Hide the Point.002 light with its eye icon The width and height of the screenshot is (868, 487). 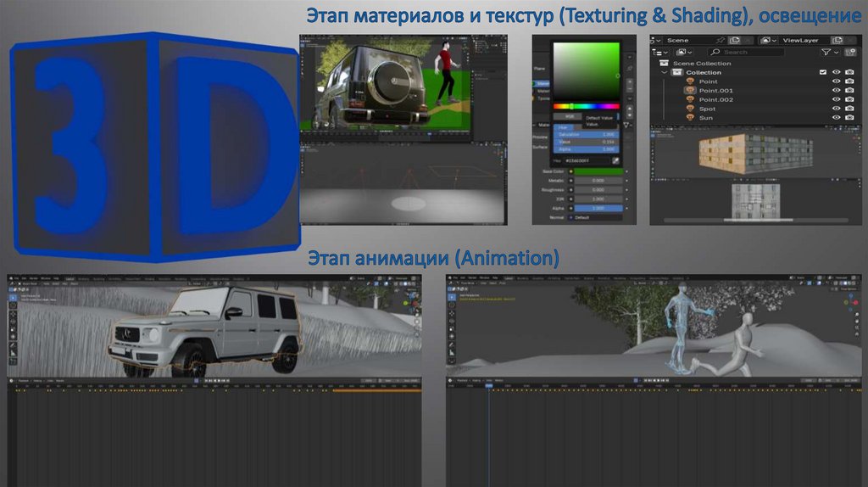click(837, 100)
